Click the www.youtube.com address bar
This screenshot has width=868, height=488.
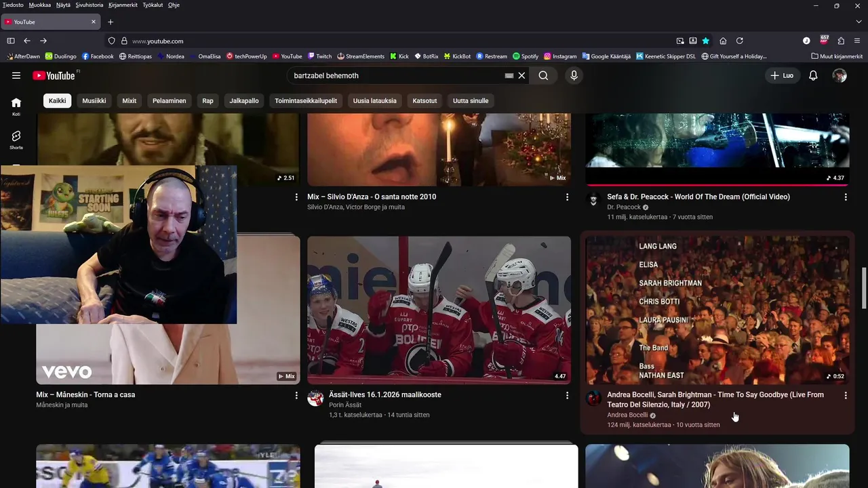(400, 41)
